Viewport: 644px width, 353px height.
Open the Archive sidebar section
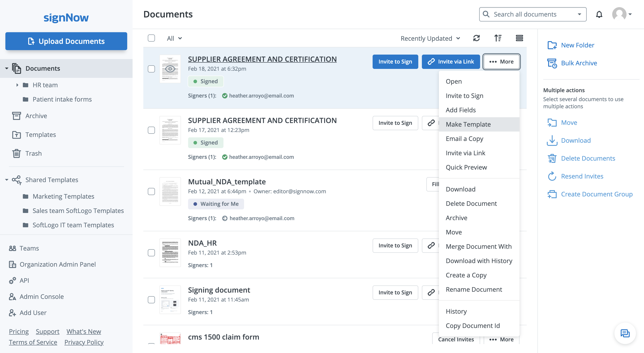tap(36, 116)
